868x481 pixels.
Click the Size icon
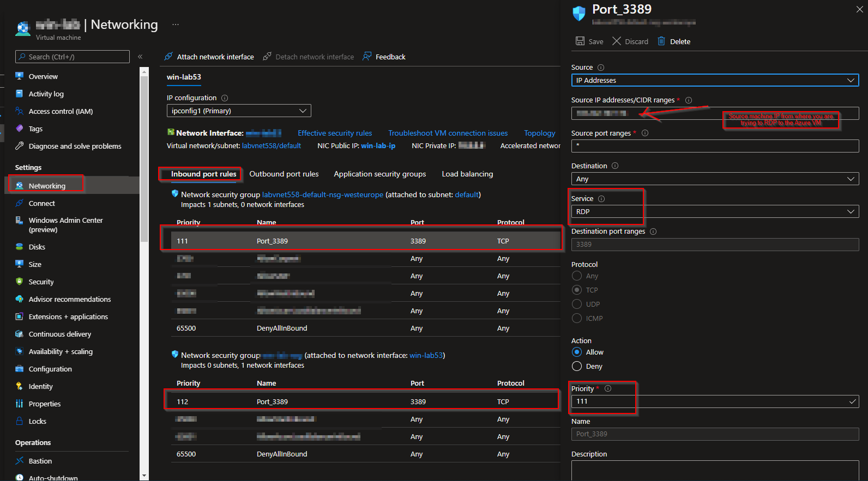(x=20, y=264)
